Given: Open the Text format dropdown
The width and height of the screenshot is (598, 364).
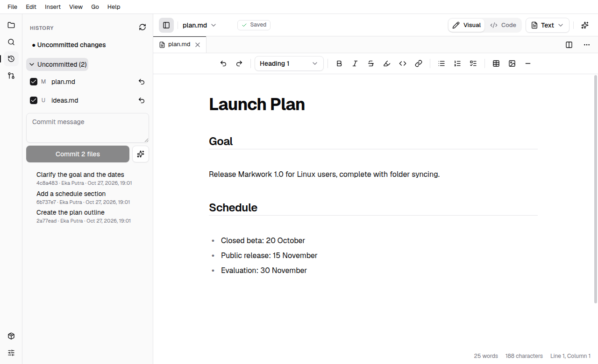Looking at the screenshot, I should point(547,25).
